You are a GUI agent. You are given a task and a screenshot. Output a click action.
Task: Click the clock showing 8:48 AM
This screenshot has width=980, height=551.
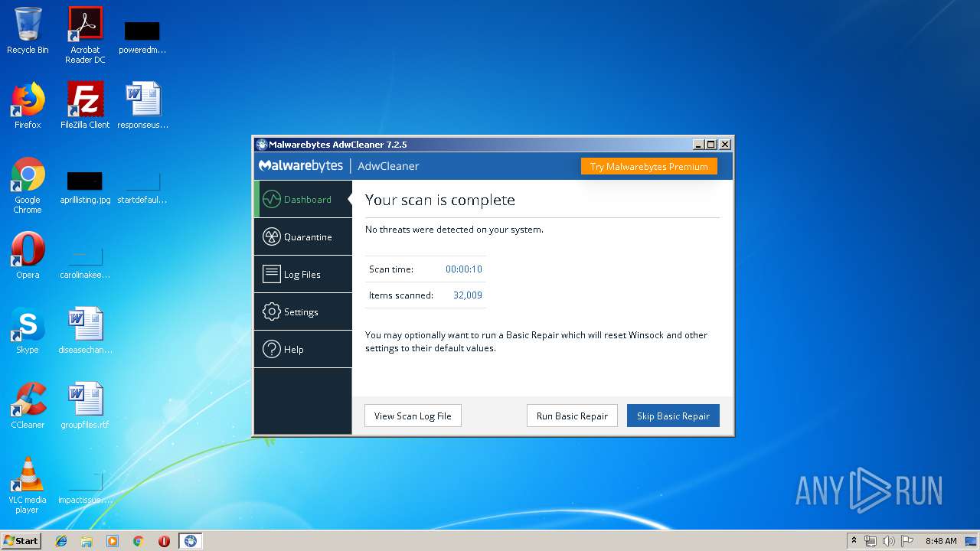(x=941, y=541)
